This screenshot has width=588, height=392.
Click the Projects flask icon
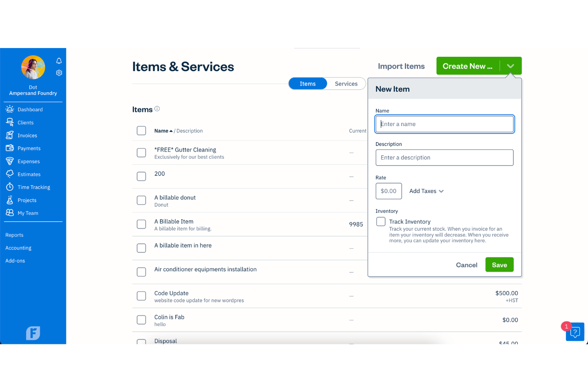(x=10, y=200)
